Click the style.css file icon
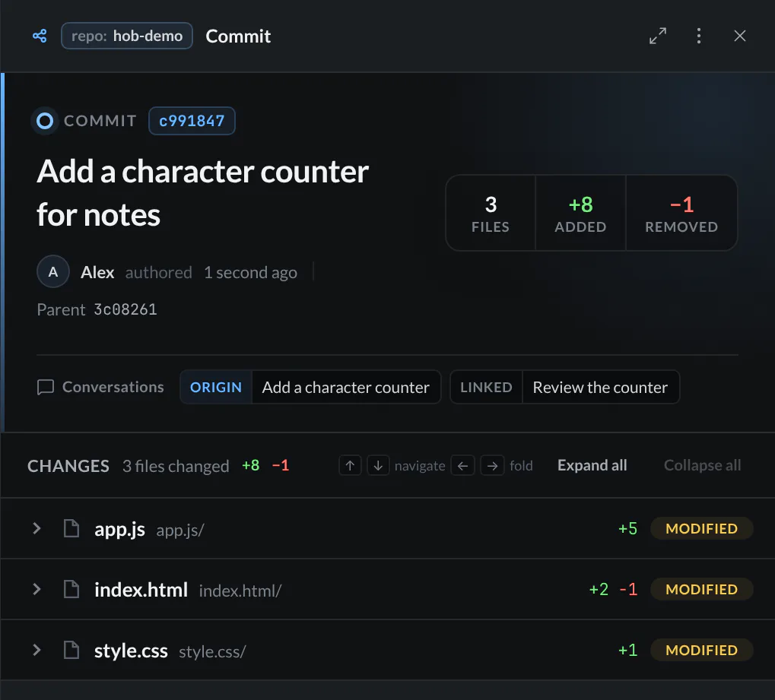This screenshot has height=700, width=775. (71, 650)
